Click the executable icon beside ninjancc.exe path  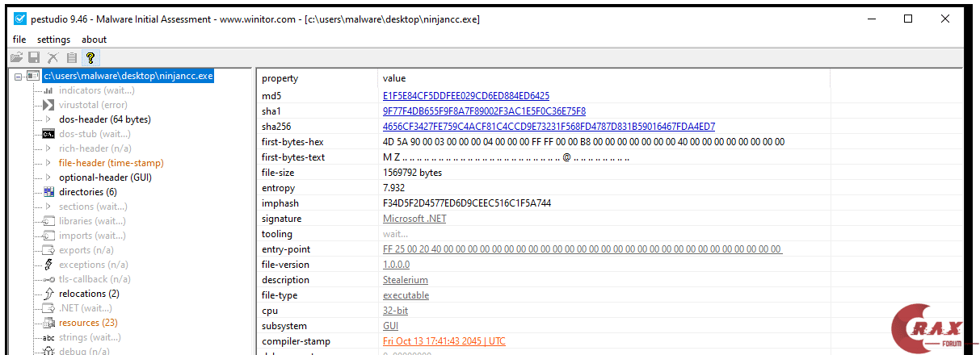pyautogui.click(x=33, y=76)
